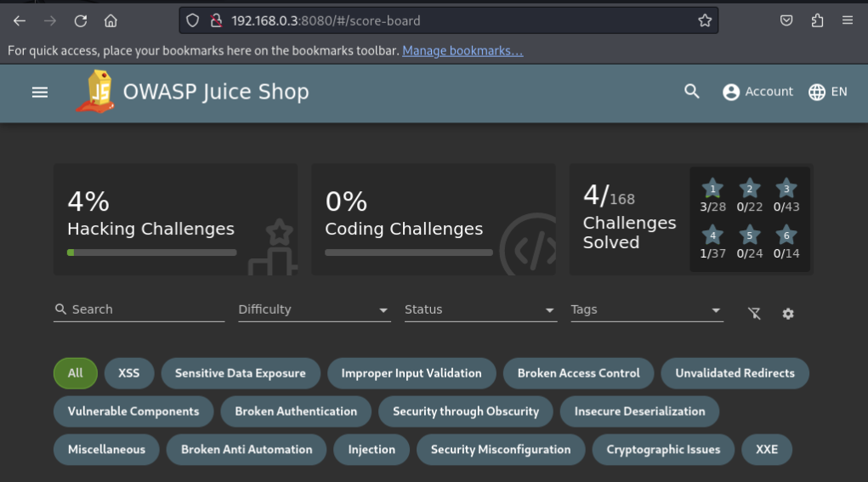Open score board settings gear
Screen dimensions: 868x482
point(788,314)
